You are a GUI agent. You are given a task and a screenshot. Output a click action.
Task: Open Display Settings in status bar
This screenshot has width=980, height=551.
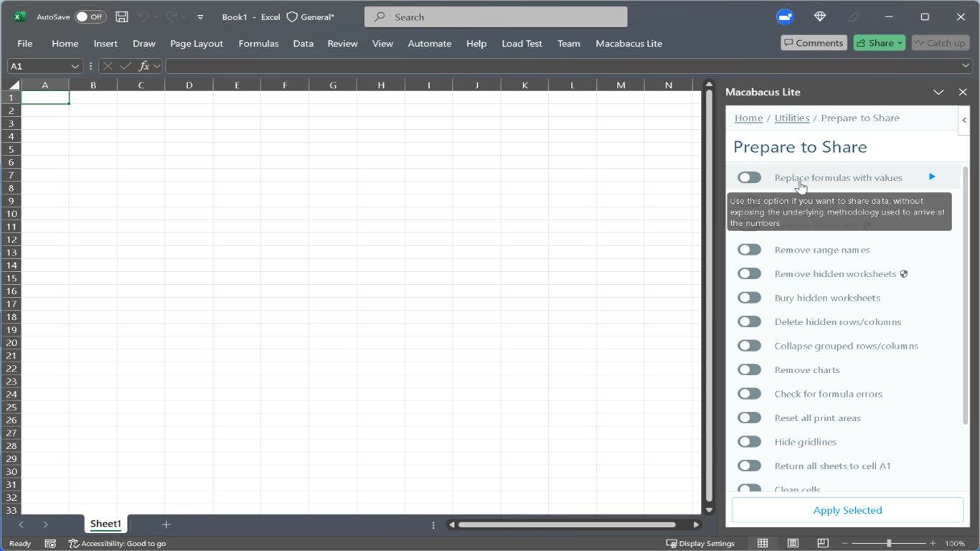[x=700, y=544]
